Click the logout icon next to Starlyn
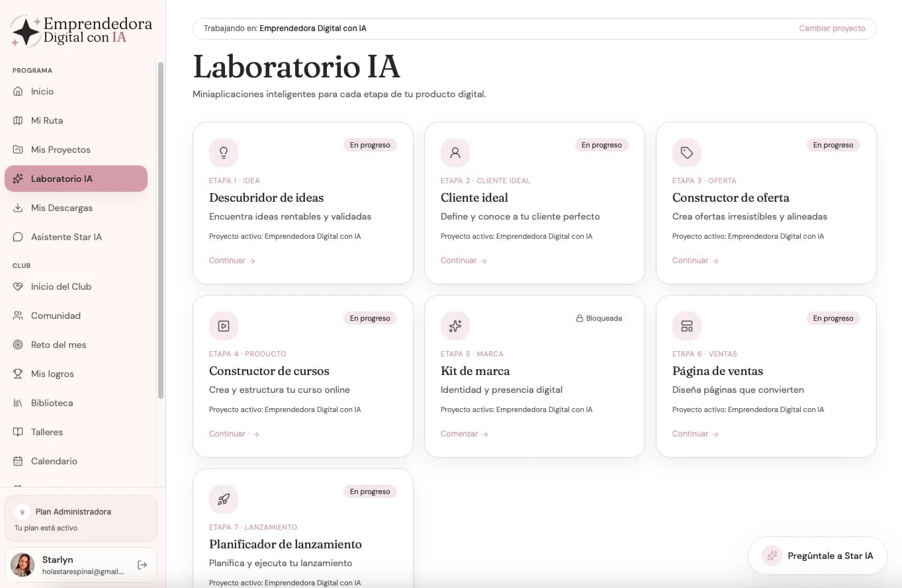This screenshot has width=902, height=588. click(x=142, y=565)
